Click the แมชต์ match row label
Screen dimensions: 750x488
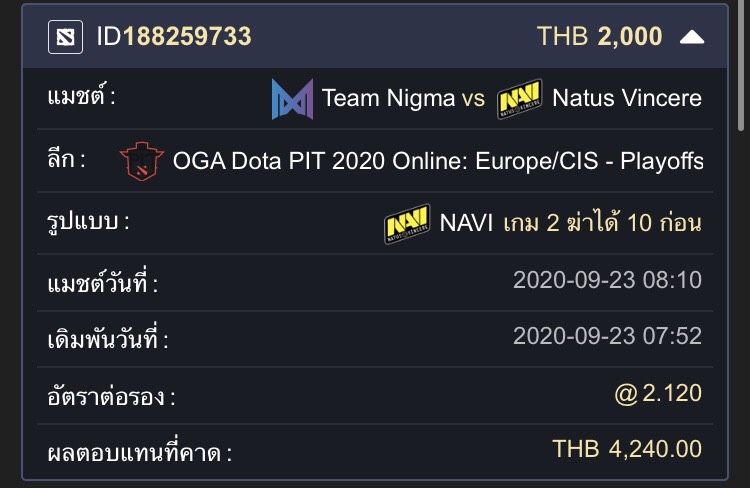pyautogui.click(x=81, y=96)
